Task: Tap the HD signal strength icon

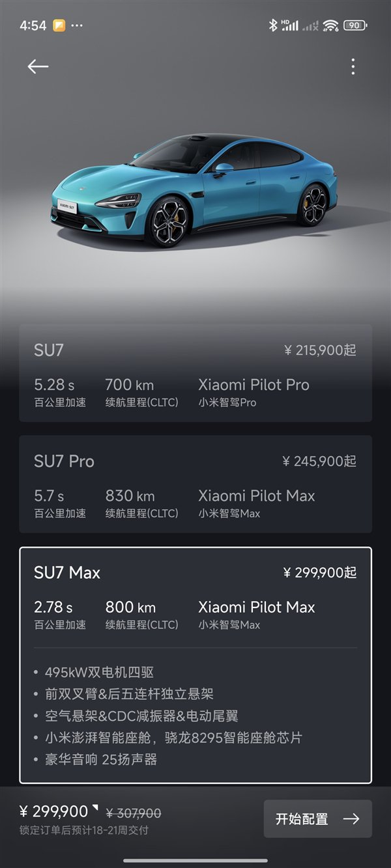Action: tap(290, 25)
